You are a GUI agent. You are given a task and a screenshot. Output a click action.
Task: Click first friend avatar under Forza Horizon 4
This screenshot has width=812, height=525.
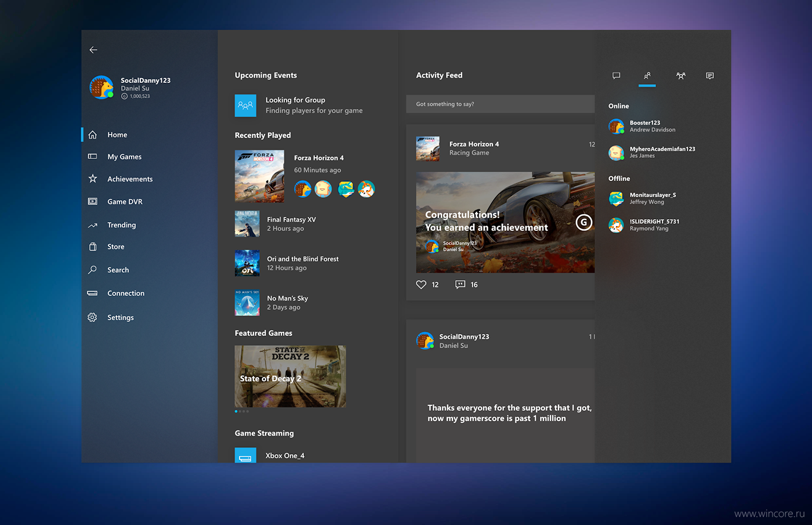tap(303, 189)
